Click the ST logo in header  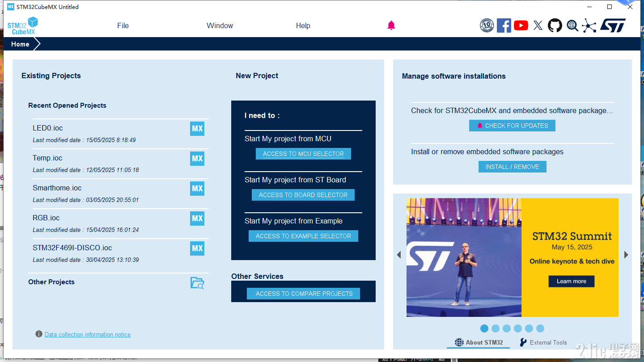613,25
